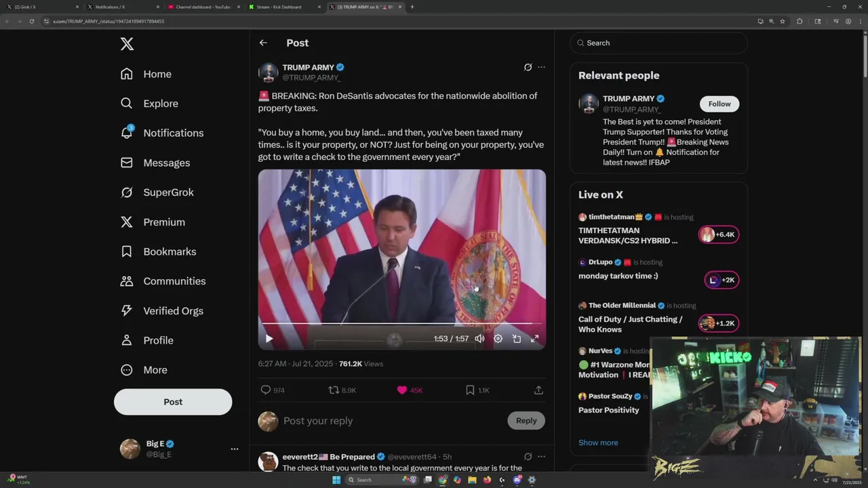Click the 761.2K Views count

[361, 364]
